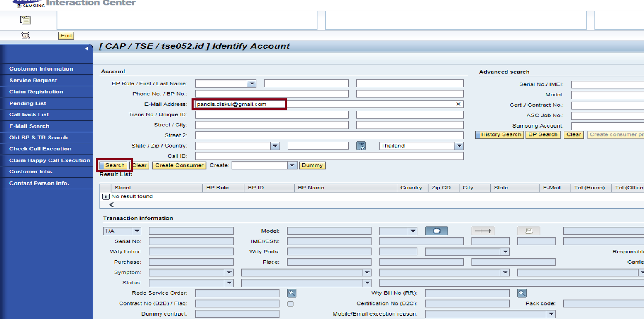The width and height of the screenshot is (644, 319).
Task: Click the result list info icon
Action: coord(105,197)
